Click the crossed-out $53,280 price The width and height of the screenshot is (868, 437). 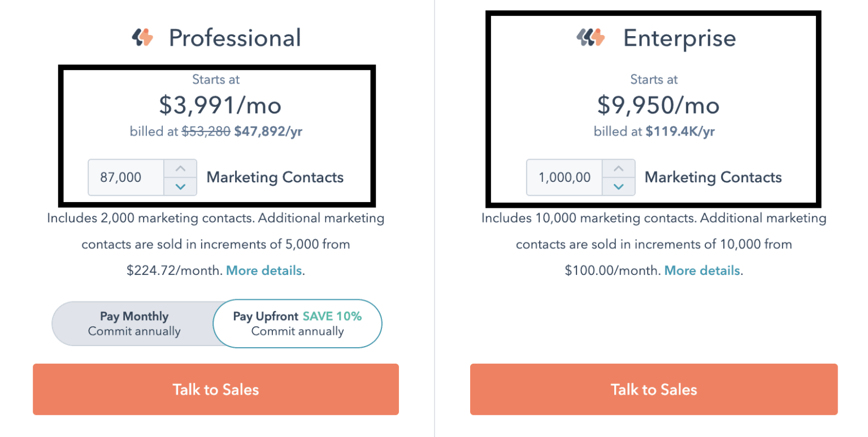207,131
